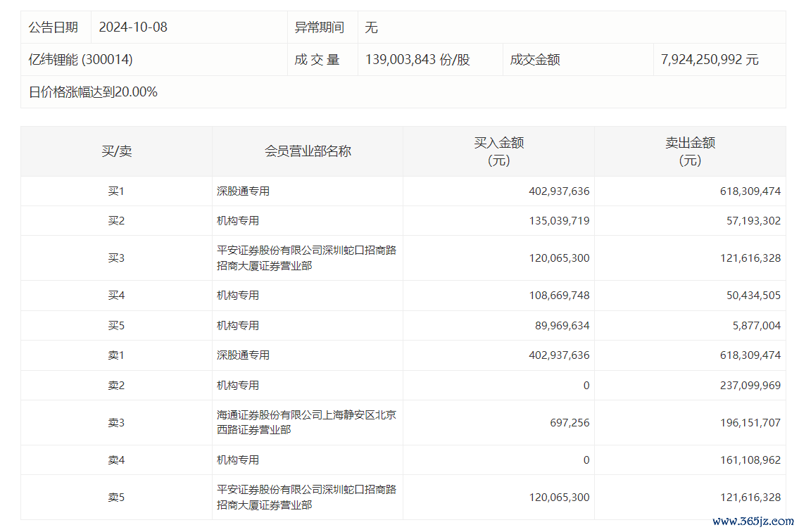799x532 pixels.
Task: Select 120,065,300 in the 卖5 row
Action: (x=559, y=497)
